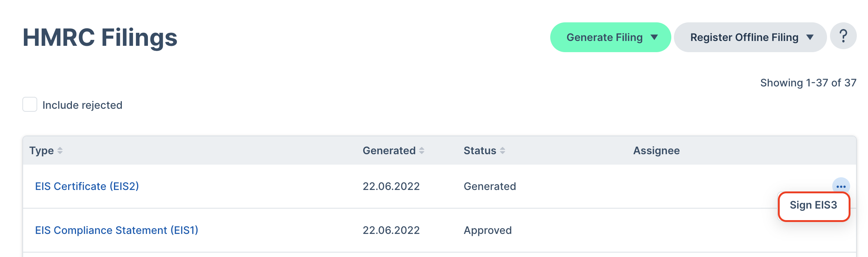Click Register Offline Filing button

750,37
